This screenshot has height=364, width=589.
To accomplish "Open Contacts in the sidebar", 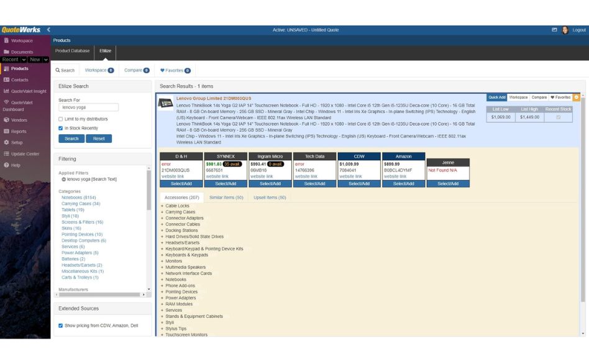I will pyautogui.click(x=19, y=80).
